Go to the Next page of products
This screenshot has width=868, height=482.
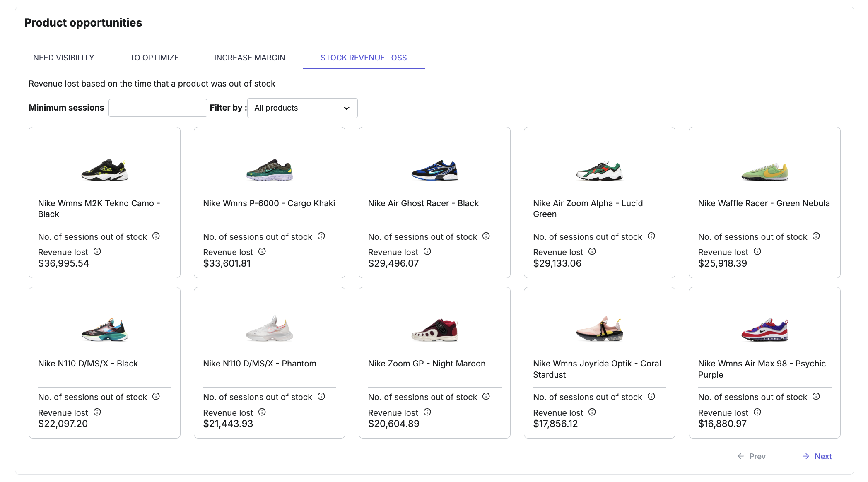point(817,456)
